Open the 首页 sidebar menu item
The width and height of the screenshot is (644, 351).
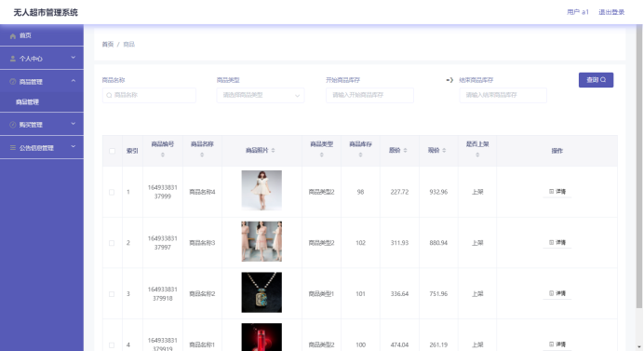[x=42, y=35]
